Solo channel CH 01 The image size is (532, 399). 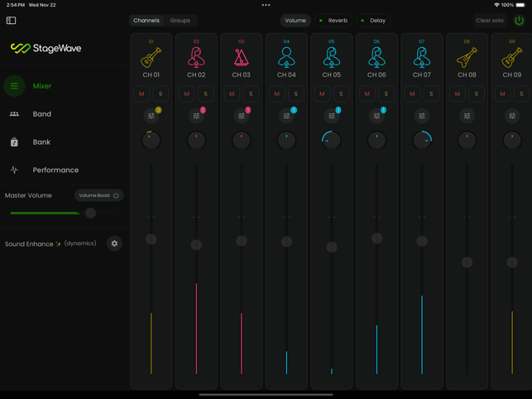tap(161, 94)
